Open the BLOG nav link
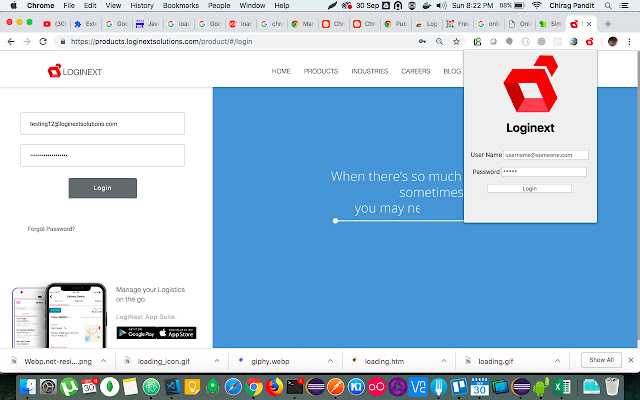640x400 pixels. (x=452, y=71)
